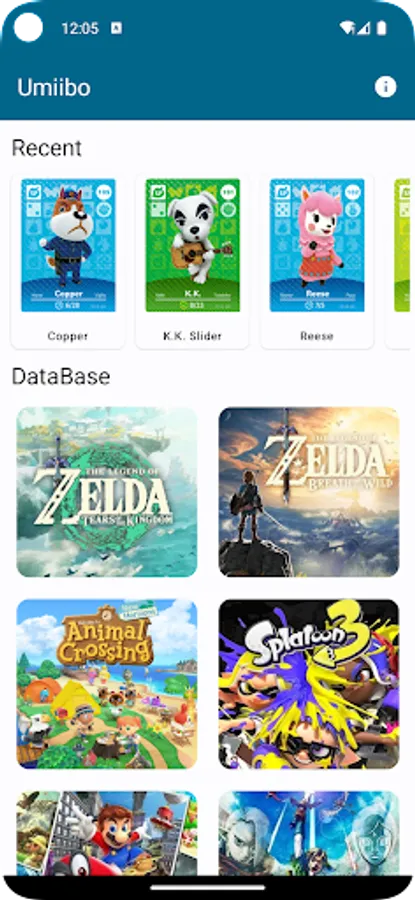Open Splatoon 3 database tile
The height and width of the screenshot is (900, 415).
309,684
